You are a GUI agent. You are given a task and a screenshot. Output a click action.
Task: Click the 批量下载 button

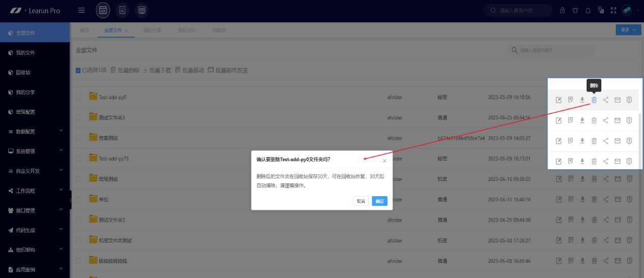[157, 70]
